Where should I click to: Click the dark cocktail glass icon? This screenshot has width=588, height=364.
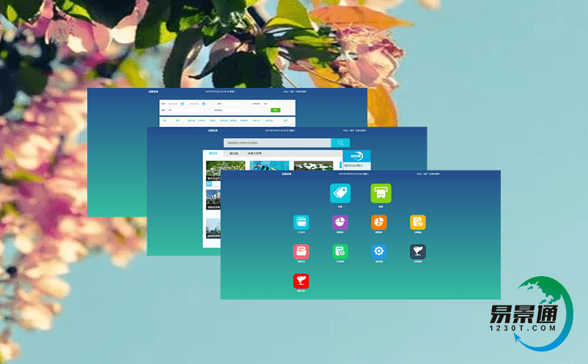(x=418, y=251)
